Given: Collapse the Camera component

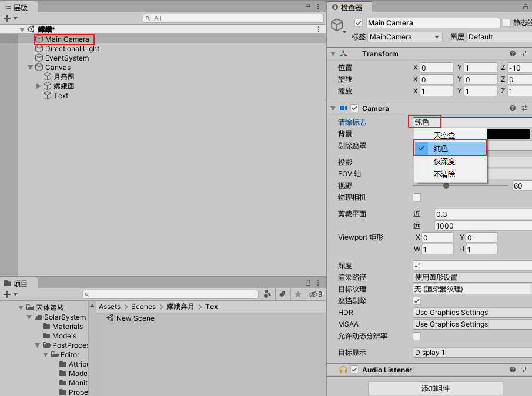Looking at the screenshot, I should coord(333,109).
